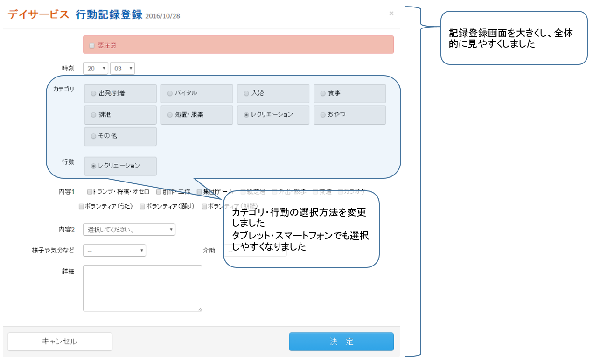Select the 出発/到着 category
593x364 pixels.
120,93
